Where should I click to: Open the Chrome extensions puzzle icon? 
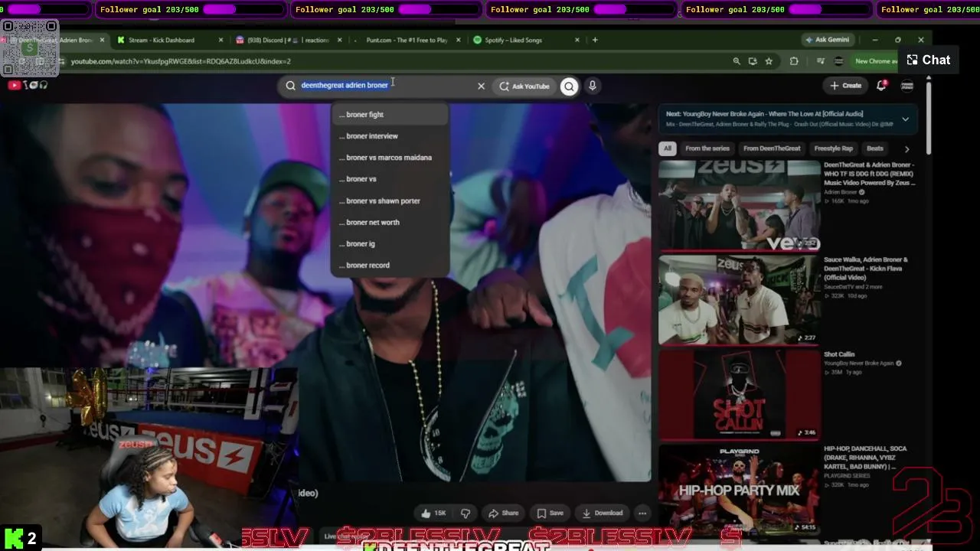pyautogui.click(x=794, y=61)
